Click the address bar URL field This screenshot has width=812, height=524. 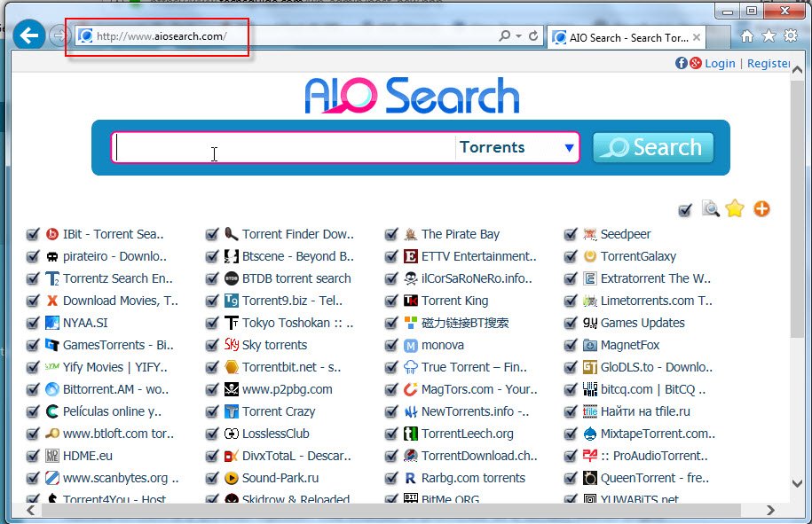(285, 35)
